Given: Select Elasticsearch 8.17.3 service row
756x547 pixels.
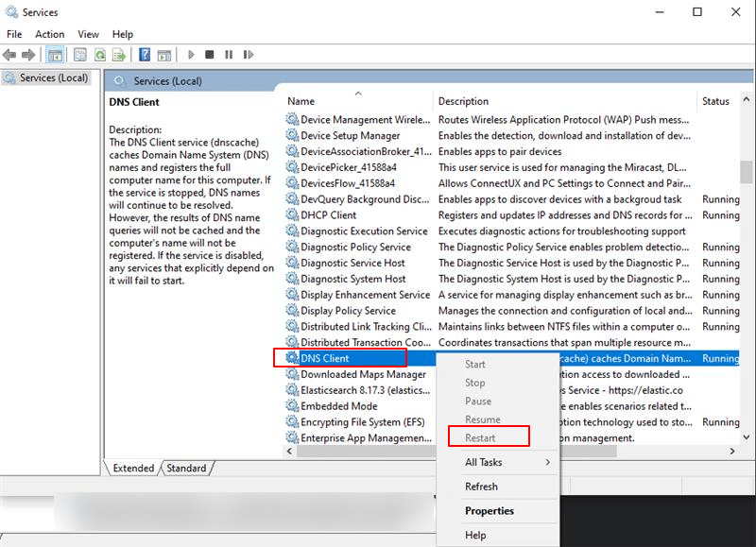Looking at the screenshot, I should pos(511,390).
